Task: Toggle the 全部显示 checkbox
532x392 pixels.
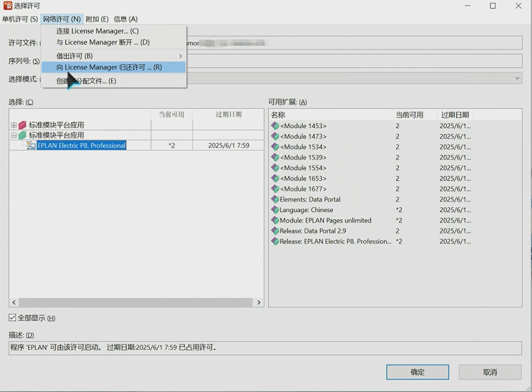Action: (13, 318)
